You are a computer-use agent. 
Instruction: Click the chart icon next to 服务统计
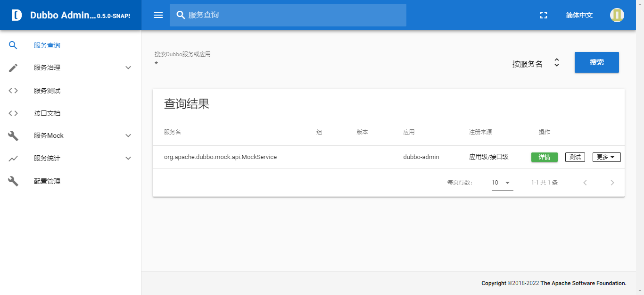tap(13, 158)
